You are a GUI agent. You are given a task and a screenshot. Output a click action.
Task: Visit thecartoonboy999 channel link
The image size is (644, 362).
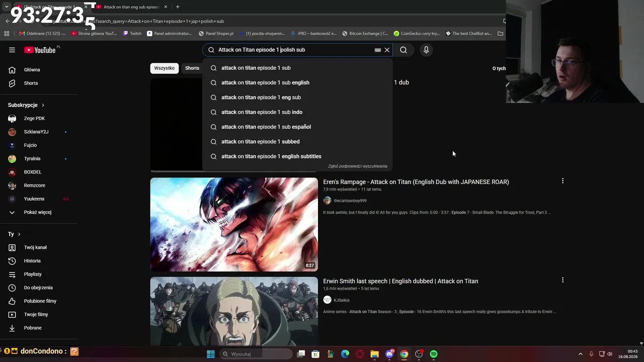[x=350, y=201]
